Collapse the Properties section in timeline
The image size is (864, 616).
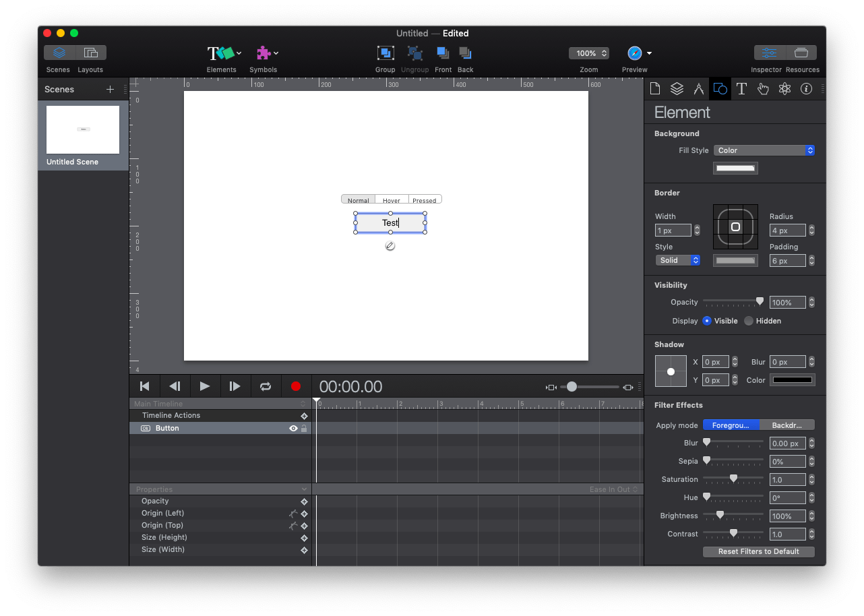(x=303, y=489)
